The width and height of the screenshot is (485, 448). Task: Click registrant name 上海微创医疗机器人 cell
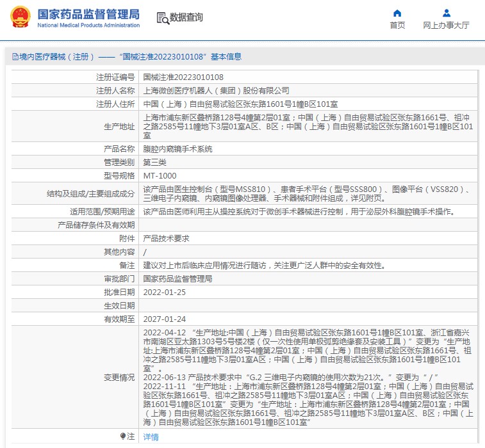click(216, 90)
